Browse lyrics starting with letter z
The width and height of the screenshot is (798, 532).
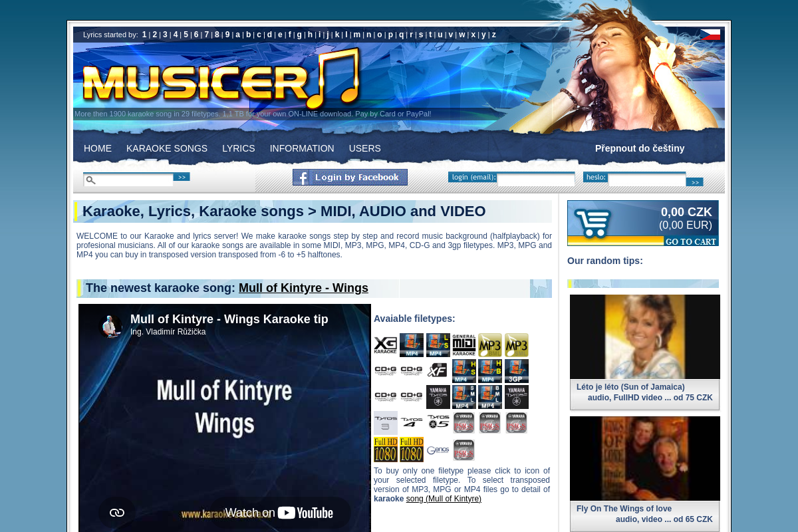tap(494, 35)
